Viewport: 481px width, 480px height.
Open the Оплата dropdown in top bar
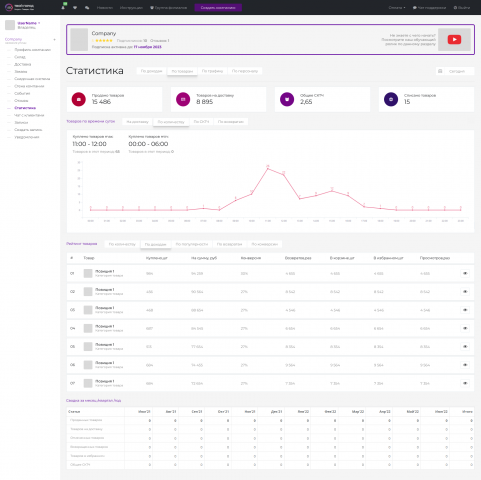pyautogui.click(x=397, y=7)
